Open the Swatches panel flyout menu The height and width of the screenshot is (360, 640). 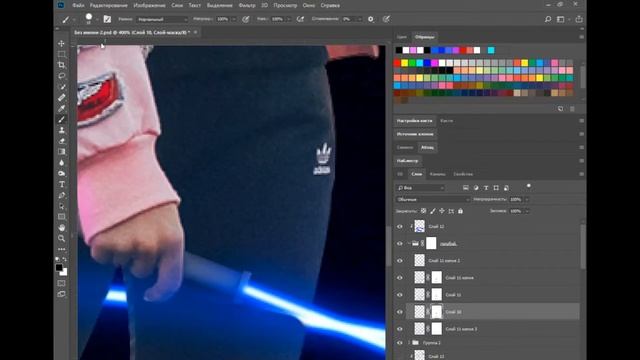(x=581, y=37)
